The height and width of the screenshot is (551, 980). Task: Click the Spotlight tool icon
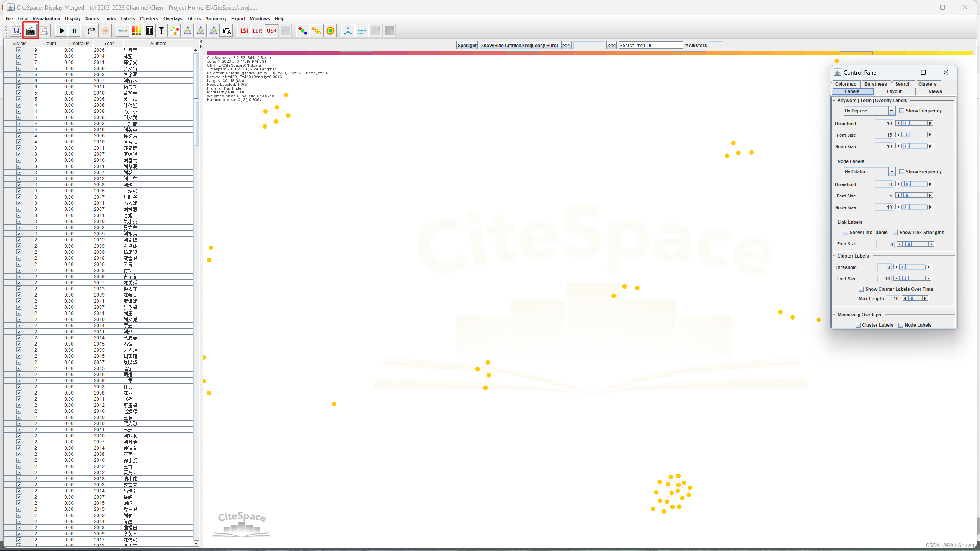pos(466,45)
